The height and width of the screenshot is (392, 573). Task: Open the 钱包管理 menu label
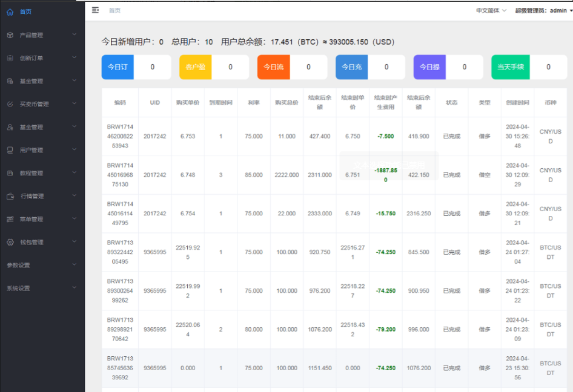(x=31, y=242)
